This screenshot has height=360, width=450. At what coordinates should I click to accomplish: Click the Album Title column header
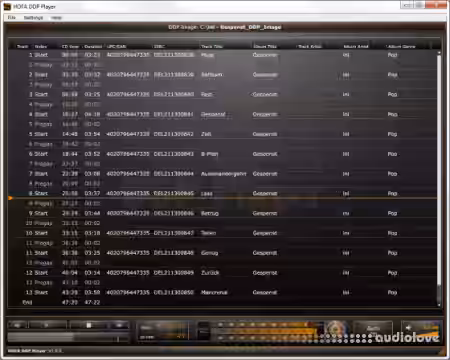[x=265, y=46]
